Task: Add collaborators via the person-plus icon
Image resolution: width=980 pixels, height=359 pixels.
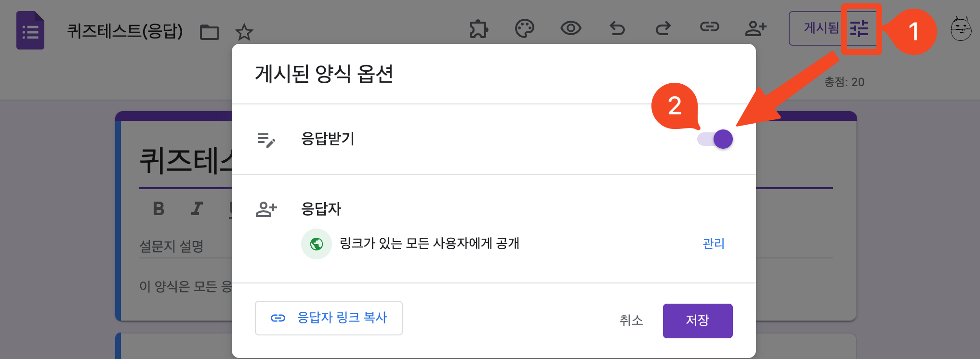Action: coord(756,28)
